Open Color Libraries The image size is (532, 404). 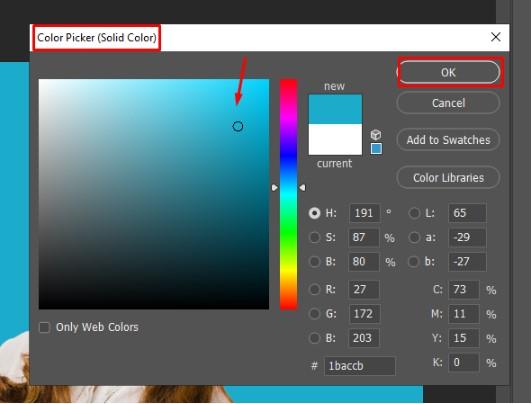tap(449, 177)
